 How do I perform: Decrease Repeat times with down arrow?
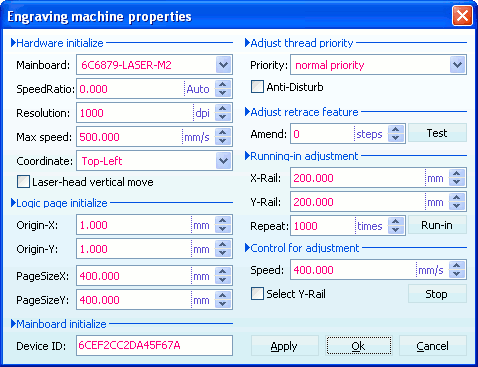pyautogui.click(x=396, y=230)
